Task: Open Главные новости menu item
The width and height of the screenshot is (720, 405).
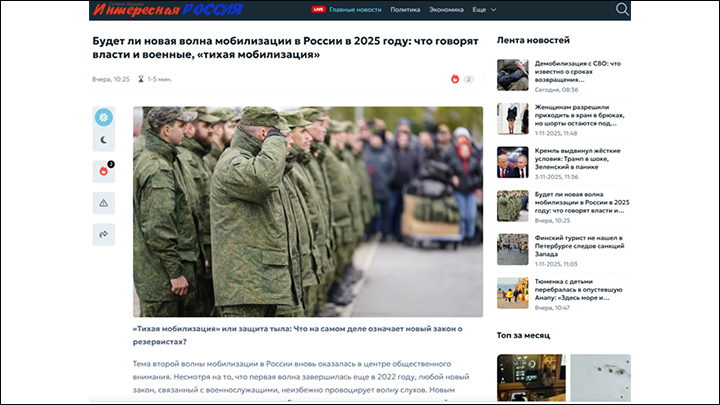Action: click(x=356, y=9)
